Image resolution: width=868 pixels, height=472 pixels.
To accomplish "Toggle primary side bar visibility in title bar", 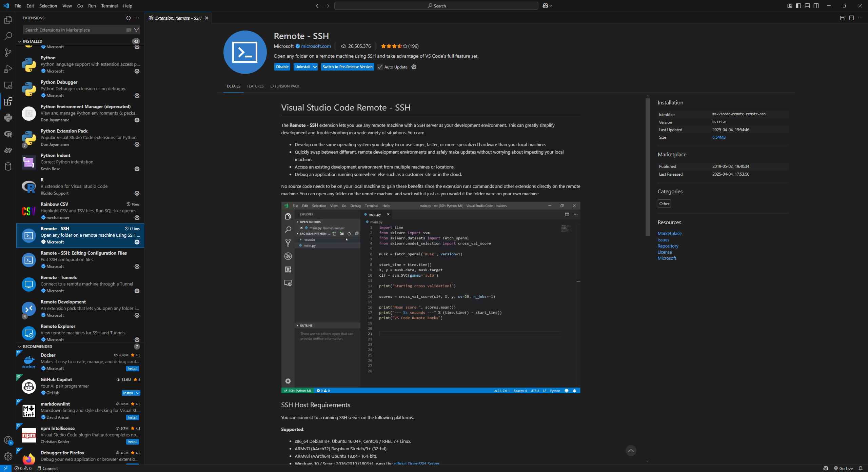I will [x=798, y=6].
